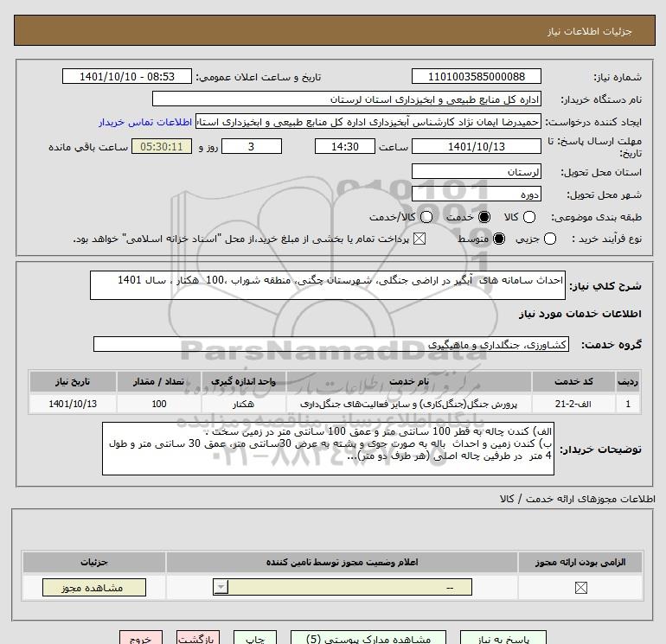Click the buyer organization name field
Viewport: 666px width, 644px height.
point(347,99)
